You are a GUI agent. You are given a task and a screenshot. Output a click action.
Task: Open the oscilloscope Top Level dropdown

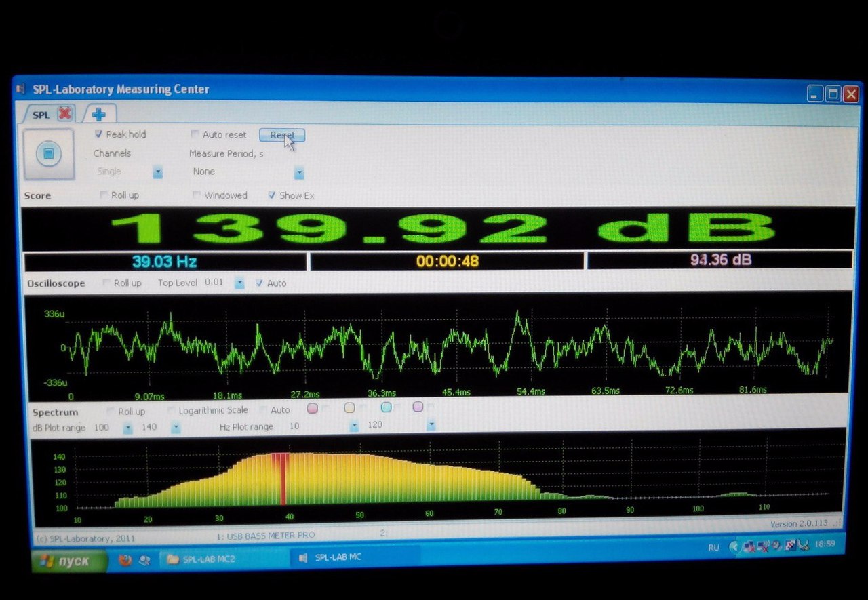tap(239, 283)
